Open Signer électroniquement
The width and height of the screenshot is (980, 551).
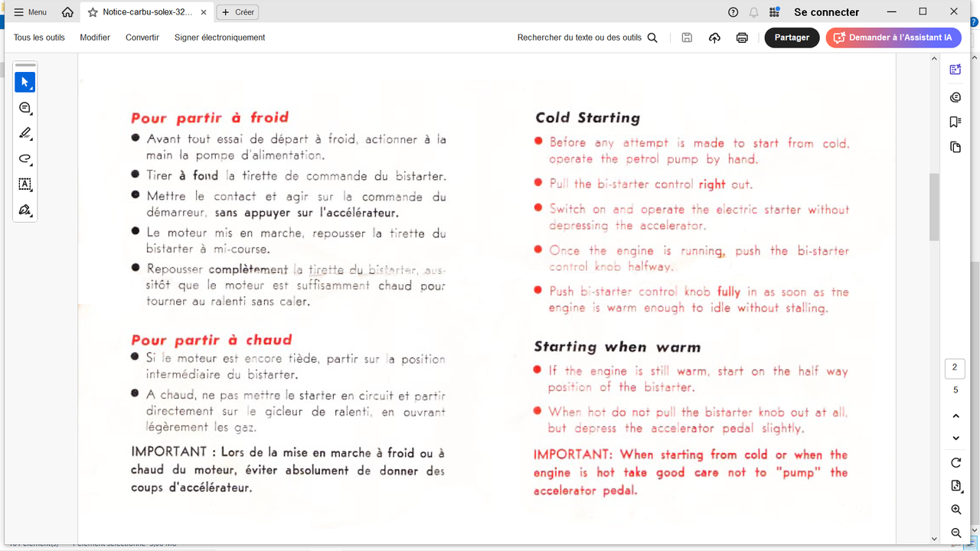[x=220, y=37]
